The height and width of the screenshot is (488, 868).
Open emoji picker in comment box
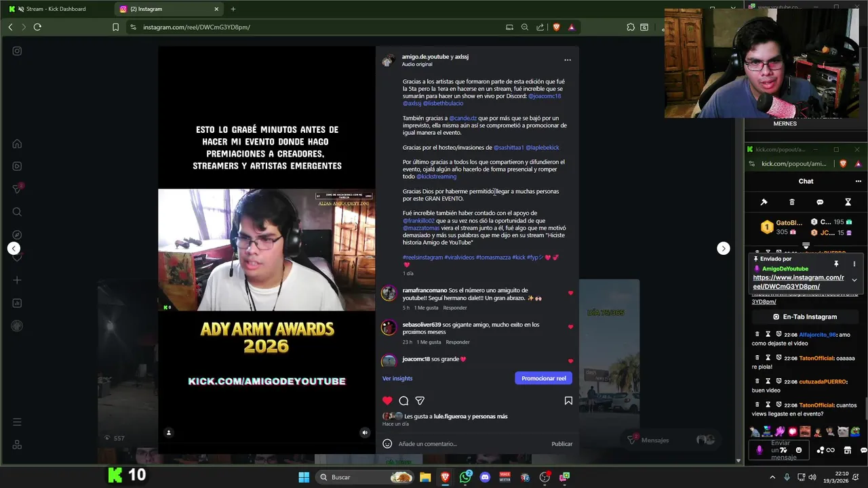[387, 444]
